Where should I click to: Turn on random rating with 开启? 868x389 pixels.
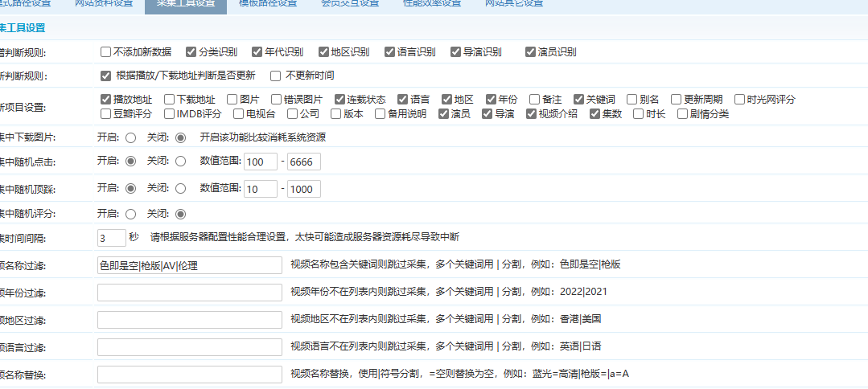[x=130, y=214]
